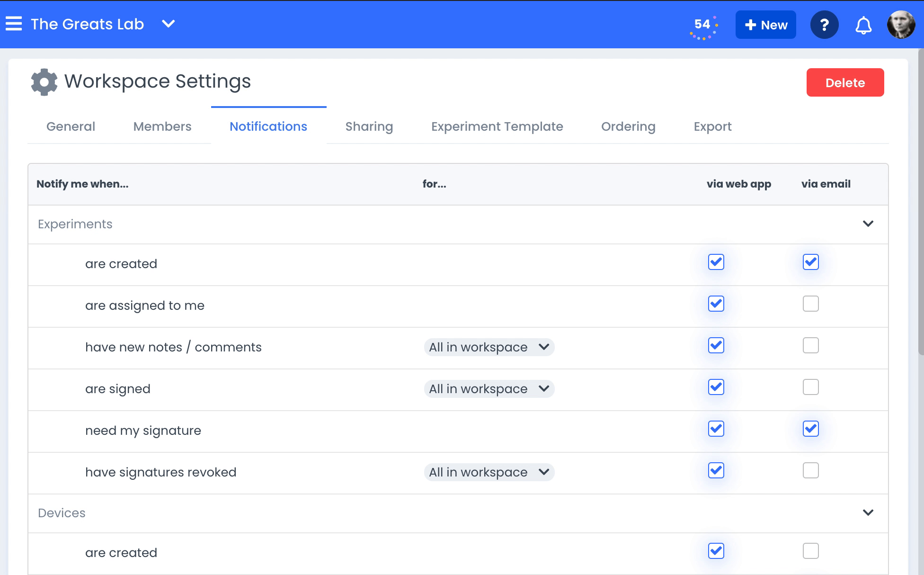Open the hamburger navigation menu
The width and height of the screenshot is (924, 575).
pos(14,24)
